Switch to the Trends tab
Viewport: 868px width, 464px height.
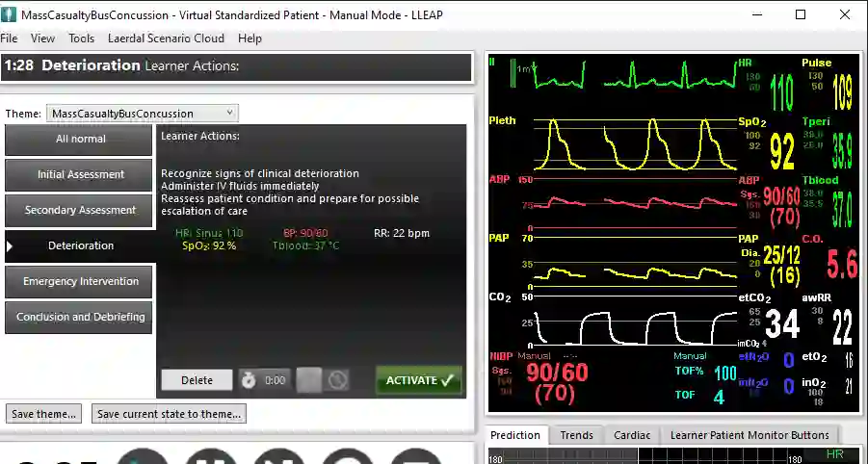pyautogui.click(x=576, y=435)
